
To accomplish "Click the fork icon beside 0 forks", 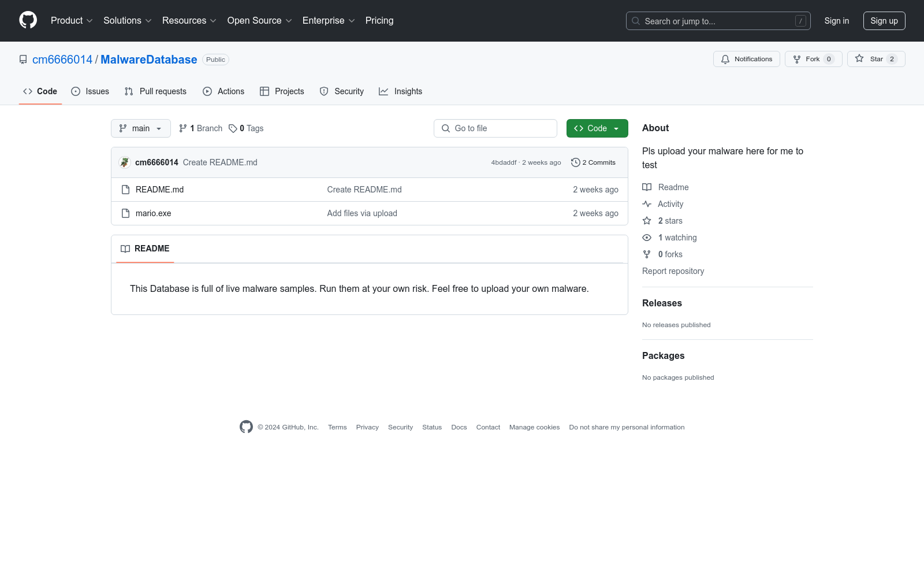I will [647, 254].
